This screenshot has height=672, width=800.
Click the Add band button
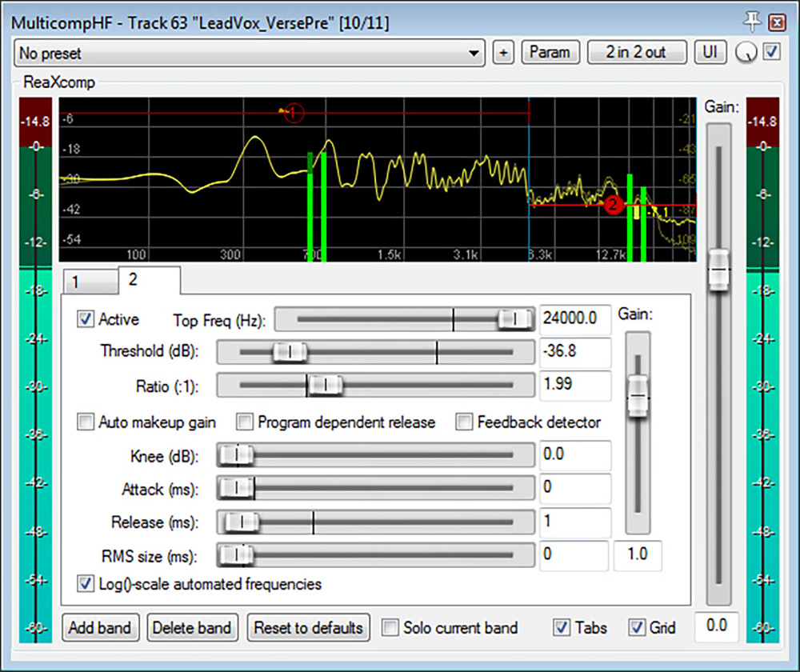coord(101,628)
